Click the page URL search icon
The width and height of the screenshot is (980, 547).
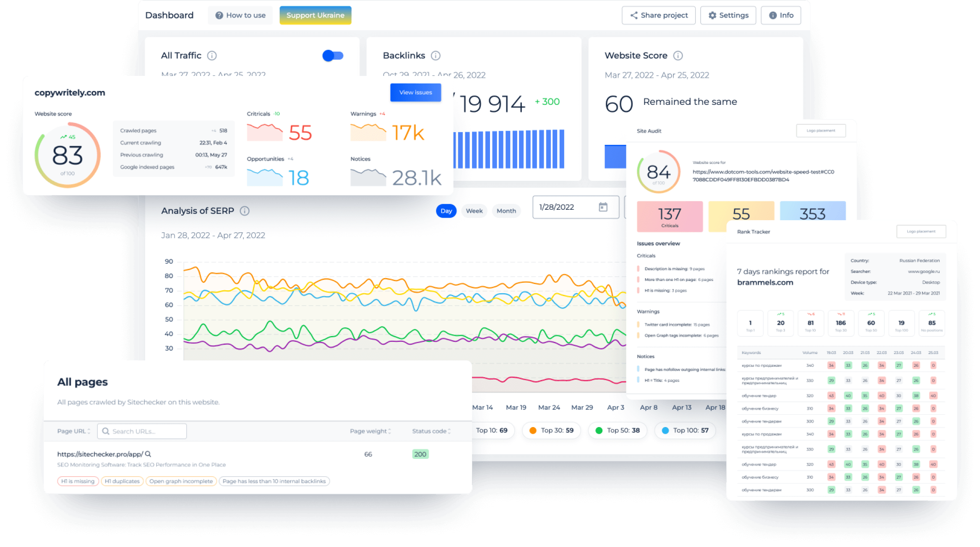(106, 431)
